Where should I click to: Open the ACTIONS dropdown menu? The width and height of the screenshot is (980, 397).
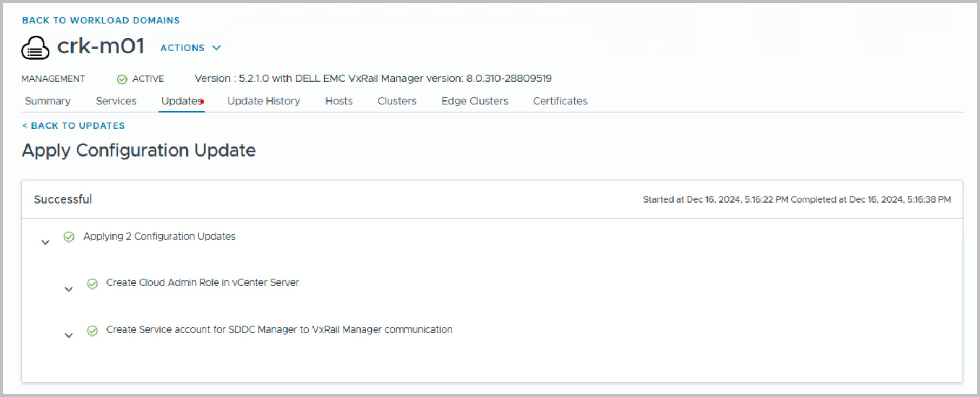click(190, 48)
